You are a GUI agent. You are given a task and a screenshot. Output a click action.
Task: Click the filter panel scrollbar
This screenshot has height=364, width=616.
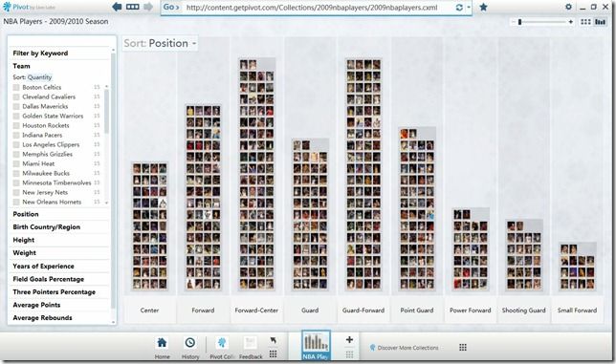114,181
